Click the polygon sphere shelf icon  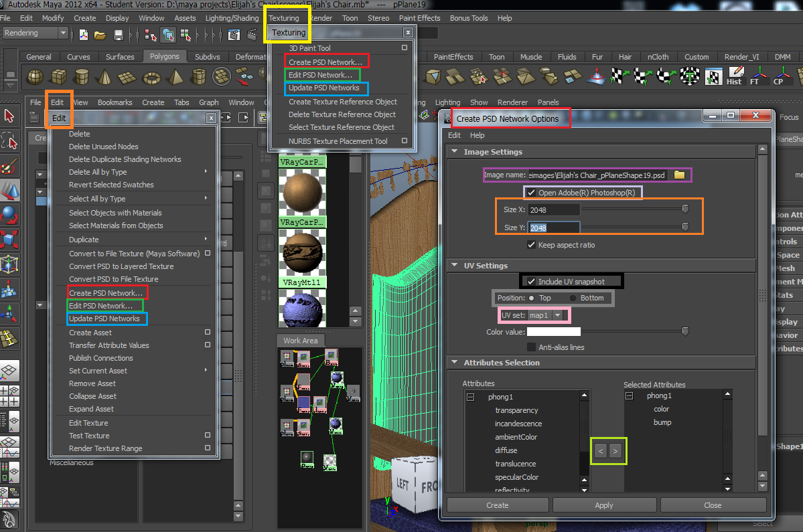(x=35, y=78)
